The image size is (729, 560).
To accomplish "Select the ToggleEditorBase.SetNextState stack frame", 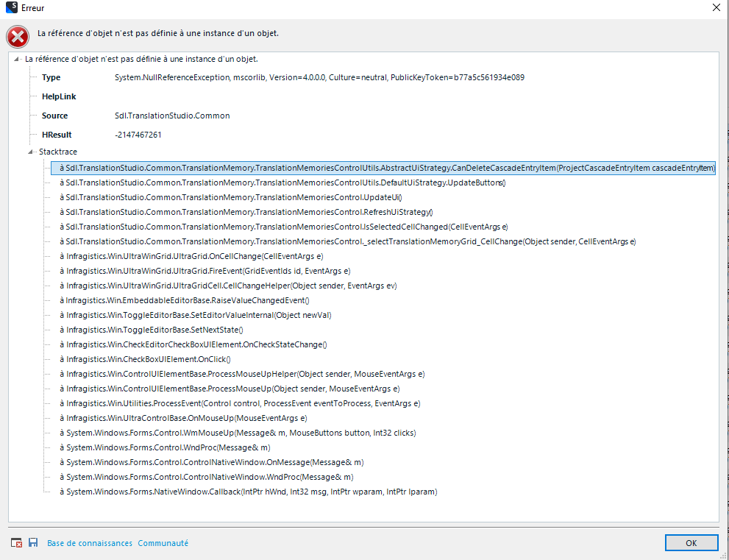I will [152, 330].
